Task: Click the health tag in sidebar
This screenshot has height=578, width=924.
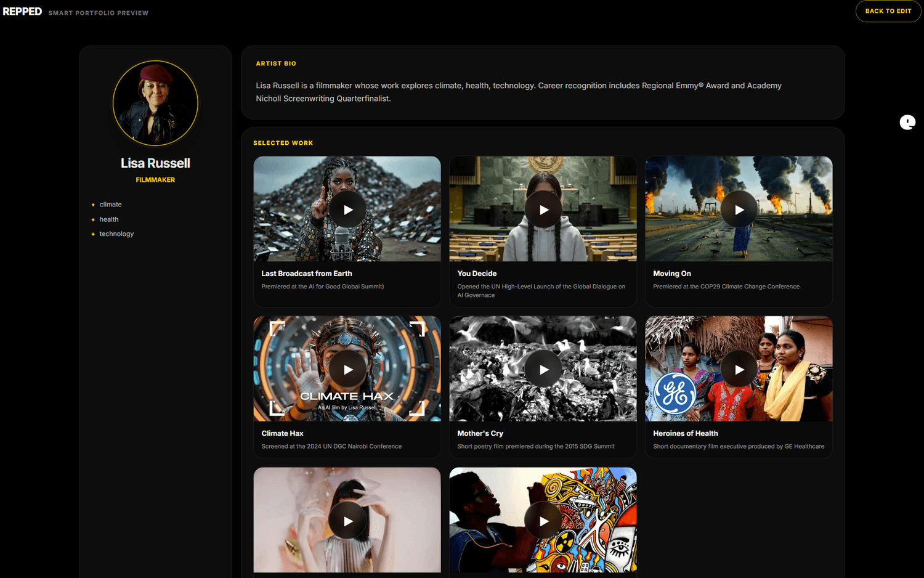Action: 109,219
